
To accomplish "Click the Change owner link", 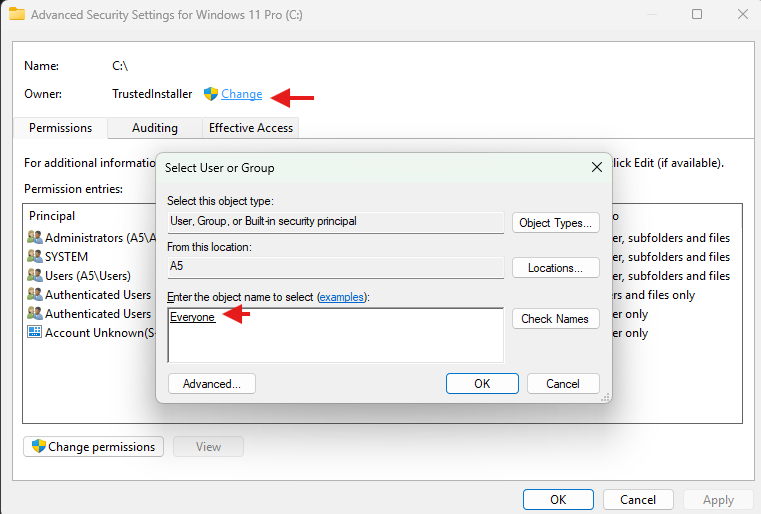I will click(241, 94).
